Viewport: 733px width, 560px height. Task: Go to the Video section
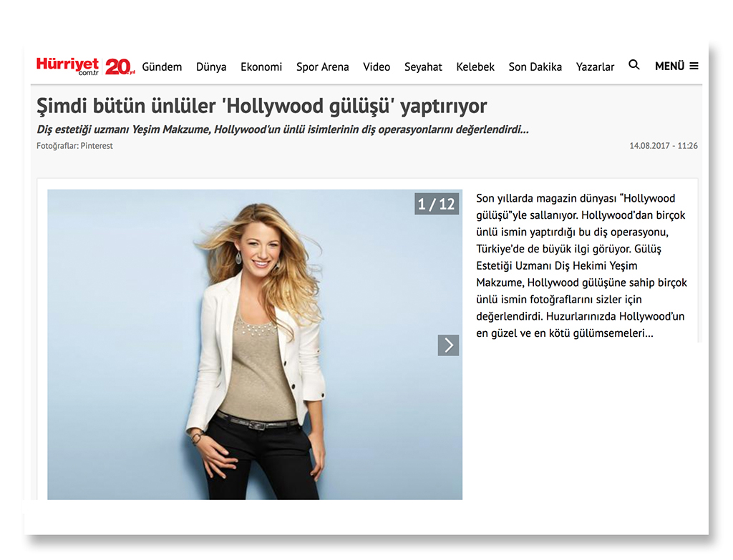click(x=377, y=67)
